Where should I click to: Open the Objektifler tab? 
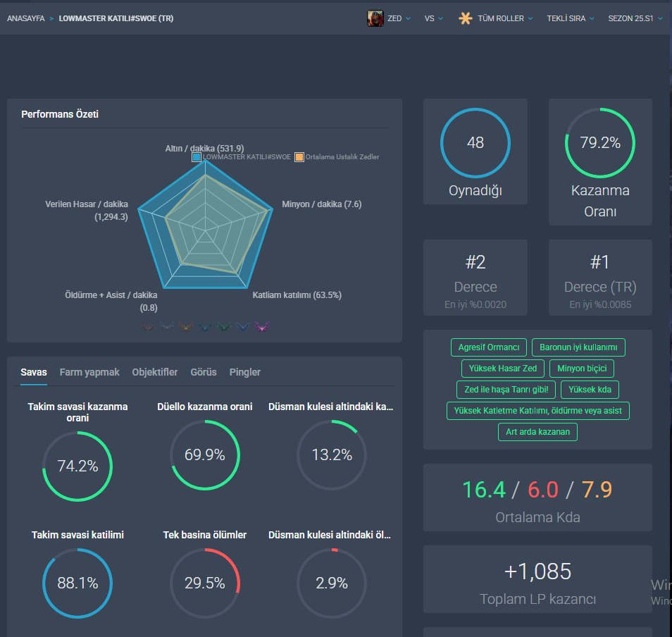click(155, 372)
